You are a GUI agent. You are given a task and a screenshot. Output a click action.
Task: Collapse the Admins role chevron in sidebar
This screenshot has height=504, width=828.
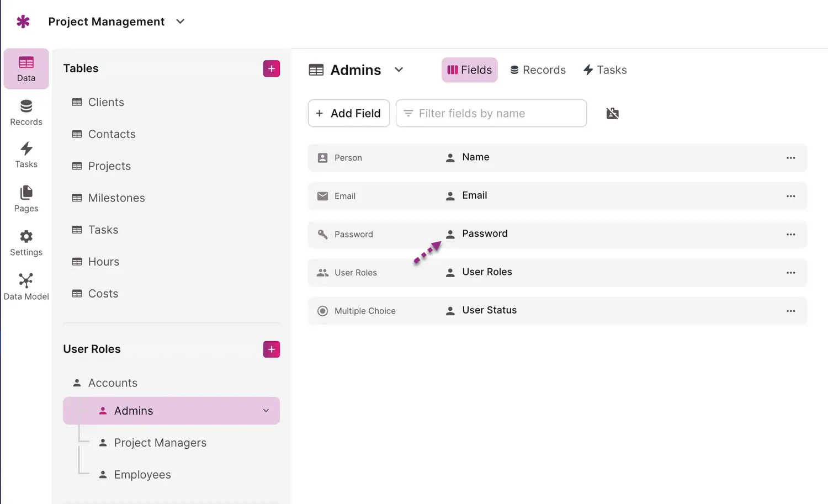pyautogui.click(x=266, y=411)
